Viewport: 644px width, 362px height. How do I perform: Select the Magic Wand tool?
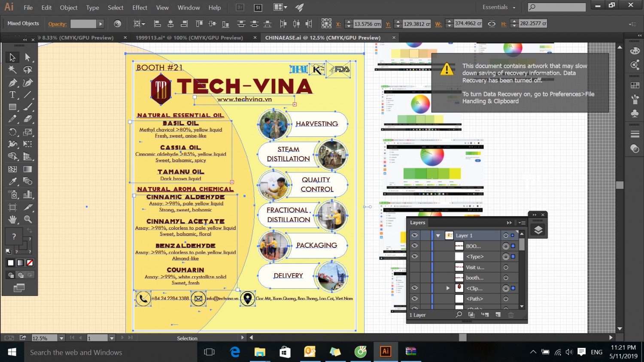coord(12,69)
